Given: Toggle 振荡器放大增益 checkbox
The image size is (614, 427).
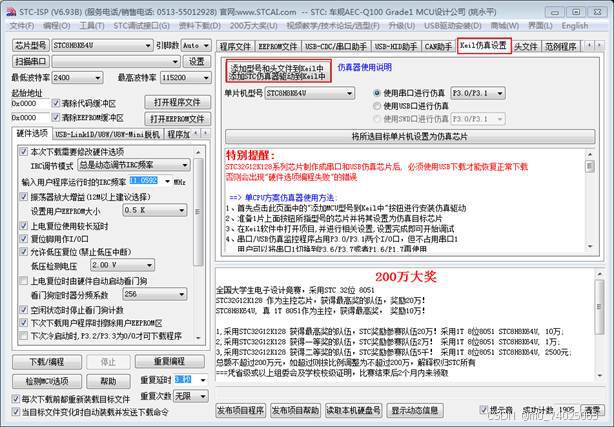Looking at the screenshot, I should (24, 197).
